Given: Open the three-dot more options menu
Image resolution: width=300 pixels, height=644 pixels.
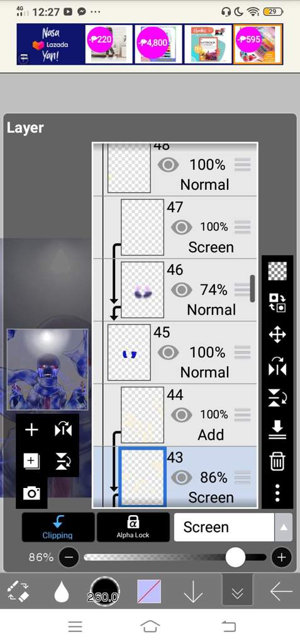Looking at the screenshot, I should pyautogui.click(x=277, y=492).
